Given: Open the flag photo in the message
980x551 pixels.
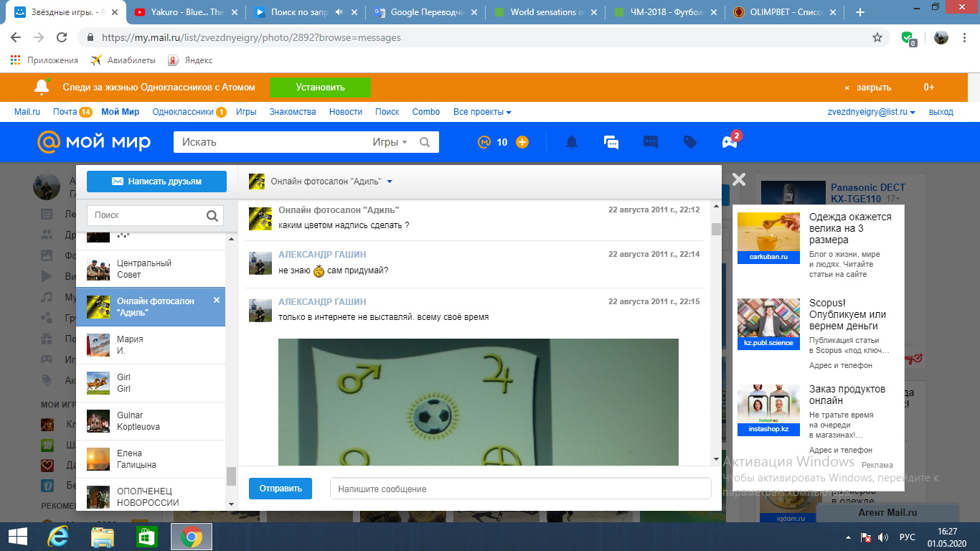Looking at the screenshot, I should point(479,402).
